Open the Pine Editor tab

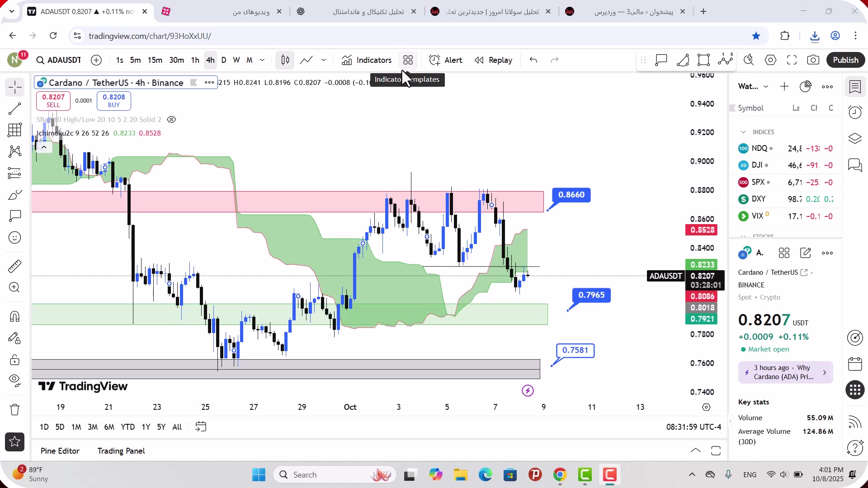[60, 451]
